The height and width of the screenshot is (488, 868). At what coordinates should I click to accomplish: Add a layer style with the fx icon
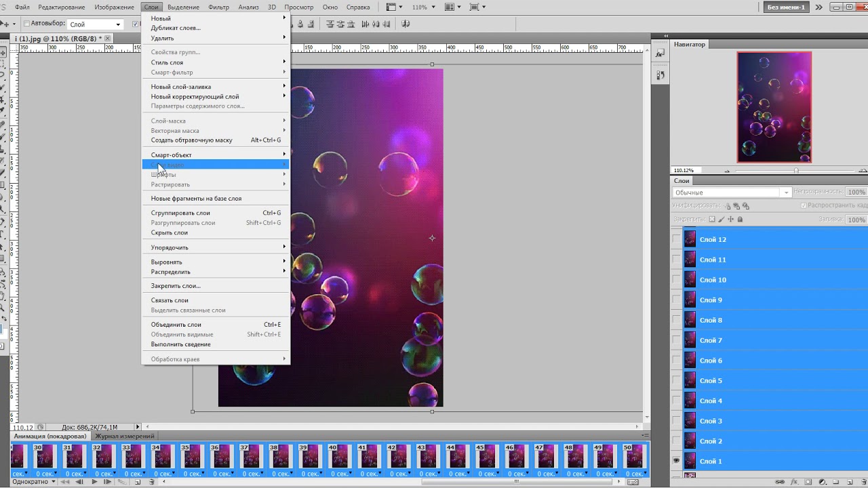(794, 482)
